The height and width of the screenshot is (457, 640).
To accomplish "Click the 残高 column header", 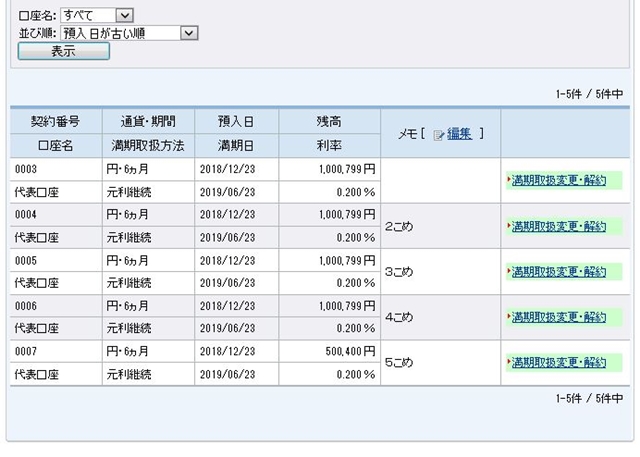I will [329, 122].
